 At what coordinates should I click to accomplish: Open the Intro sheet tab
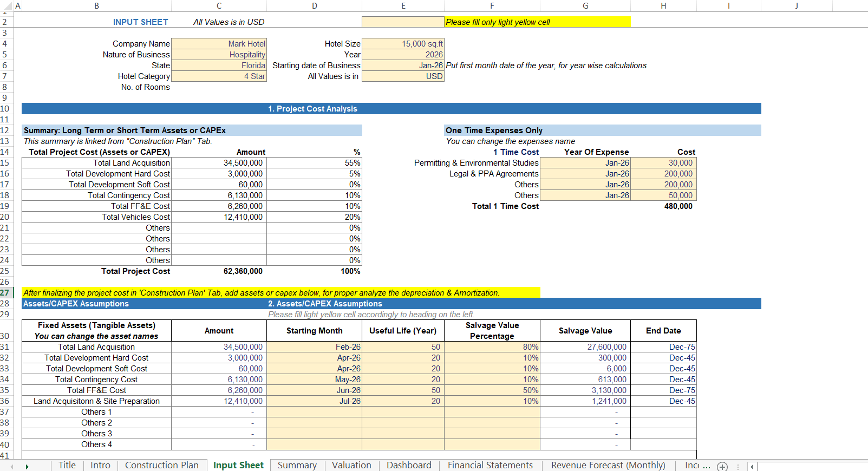pos(100,465)
